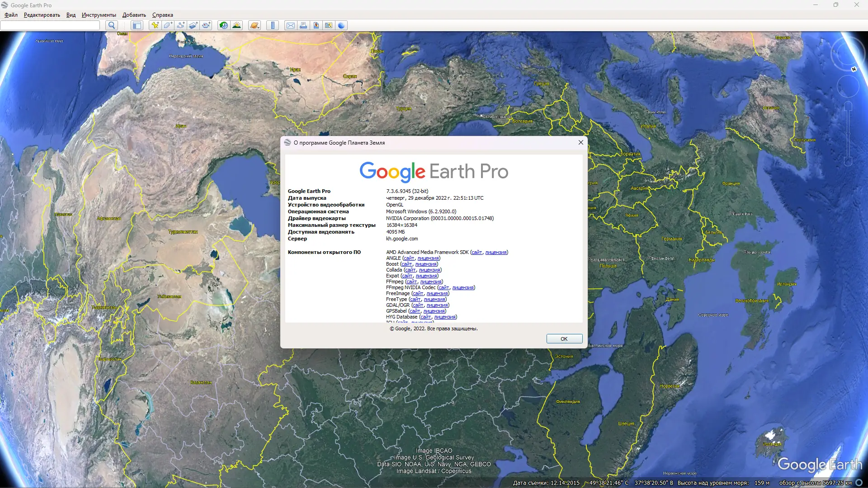
Task: Save the current image
Action: point(316,25)
